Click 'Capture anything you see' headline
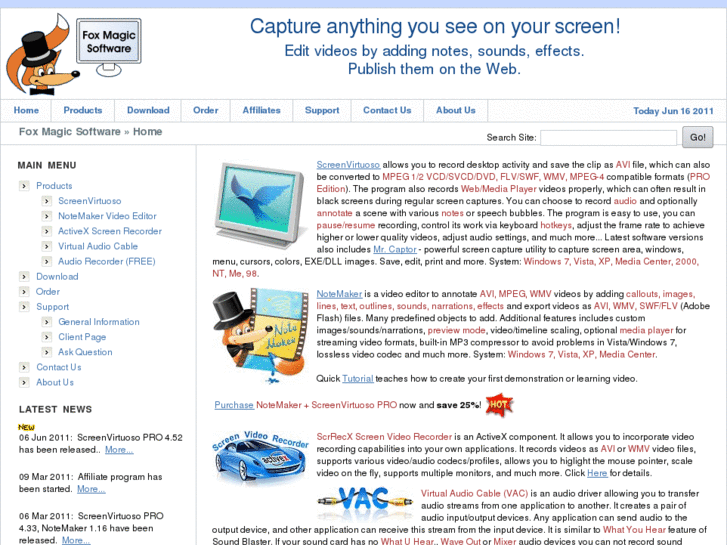This screenshot has width=727, height=545. click(x=435, y=26)
